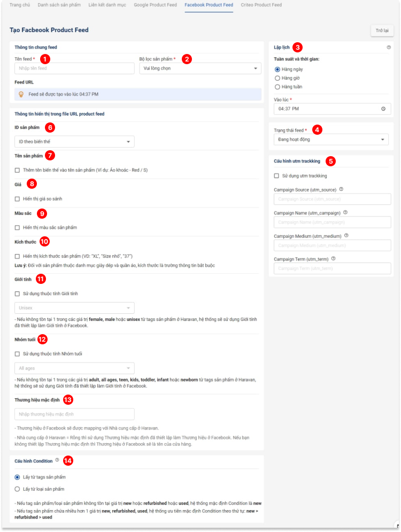This screenshot has width=401, height=532.
Task: Open Liên kết danh mục tab
Action: point(107,5)
